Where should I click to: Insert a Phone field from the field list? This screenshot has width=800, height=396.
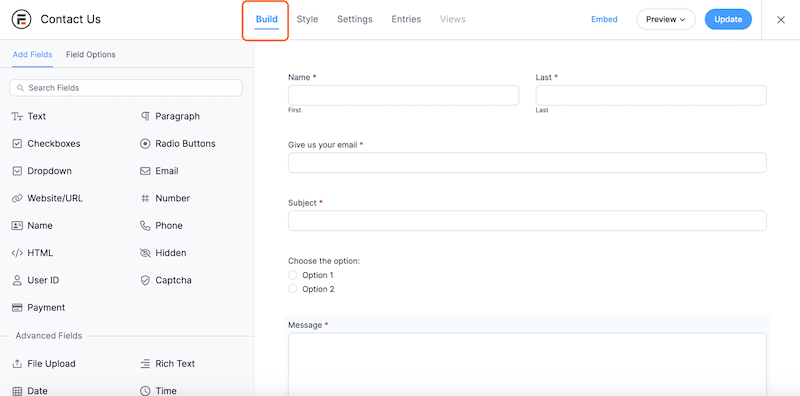(161, 226)
